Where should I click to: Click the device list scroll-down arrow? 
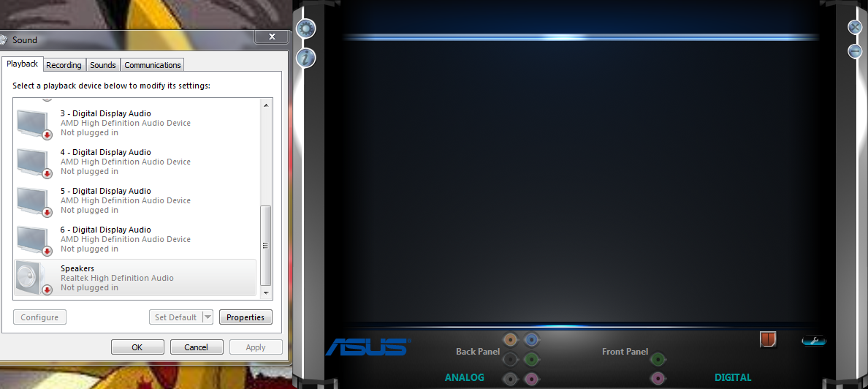[x=266, y=292]
